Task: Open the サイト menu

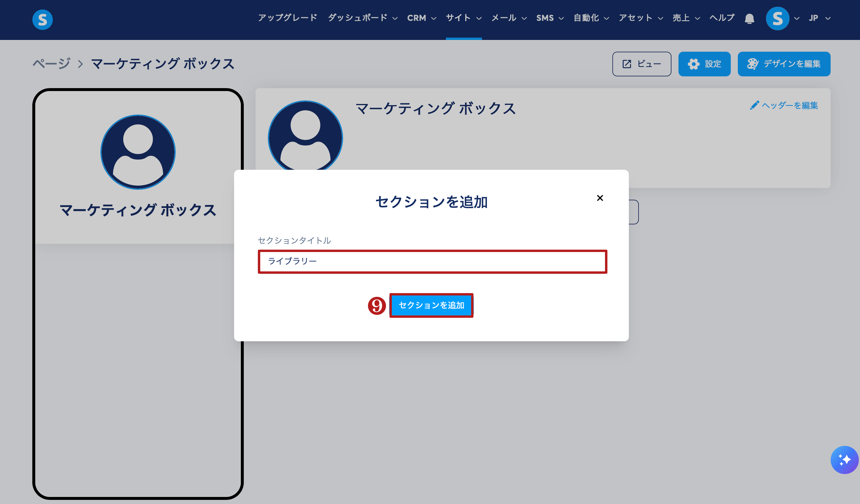Action: point(463,18)
